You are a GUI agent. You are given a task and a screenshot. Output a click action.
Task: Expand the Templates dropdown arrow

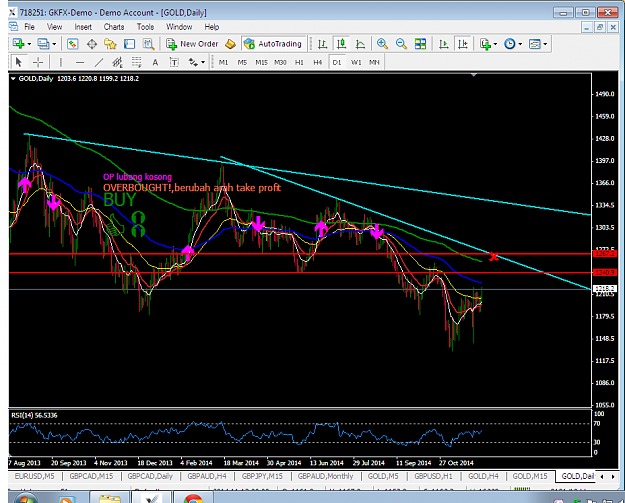click(x=545, y=44)
